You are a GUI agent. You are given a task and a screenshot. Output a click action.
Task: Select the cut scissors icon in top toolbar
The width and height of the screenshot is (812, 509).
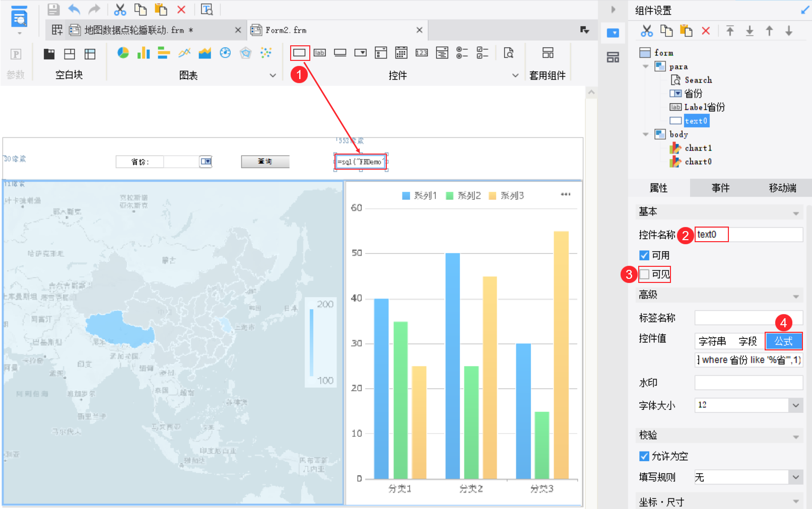point(120,10)
